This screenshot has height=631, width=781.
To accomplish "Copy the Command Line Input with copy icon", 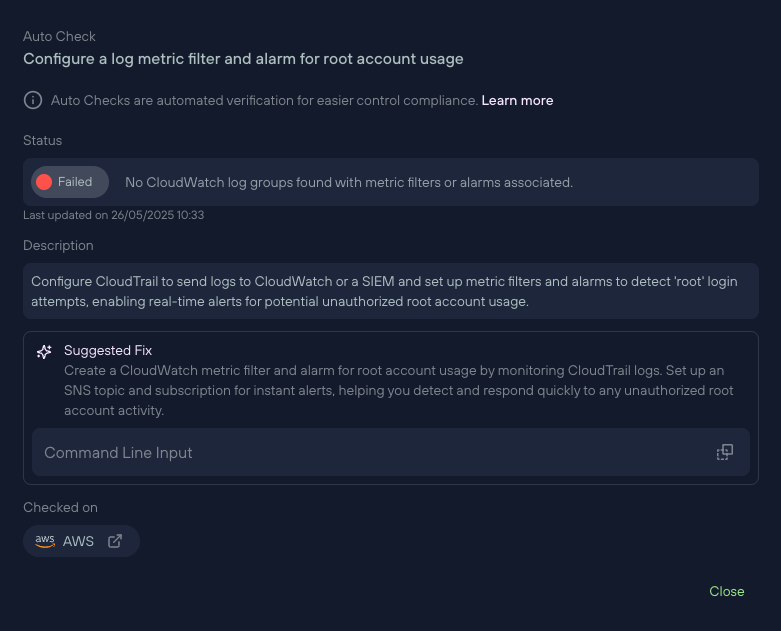I will coord(725,452).
